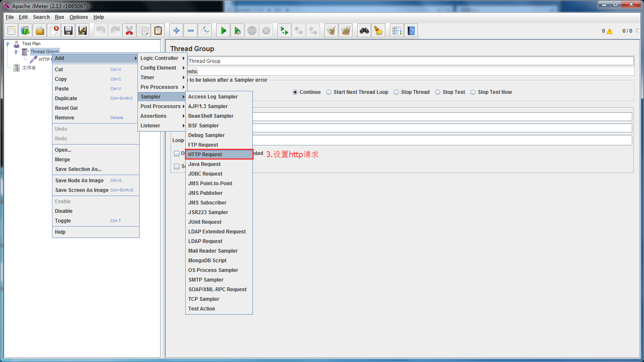Click the Search binoculars toolbar icon
Viewport: 644px width, 362px height.
(x=364, y=31)
